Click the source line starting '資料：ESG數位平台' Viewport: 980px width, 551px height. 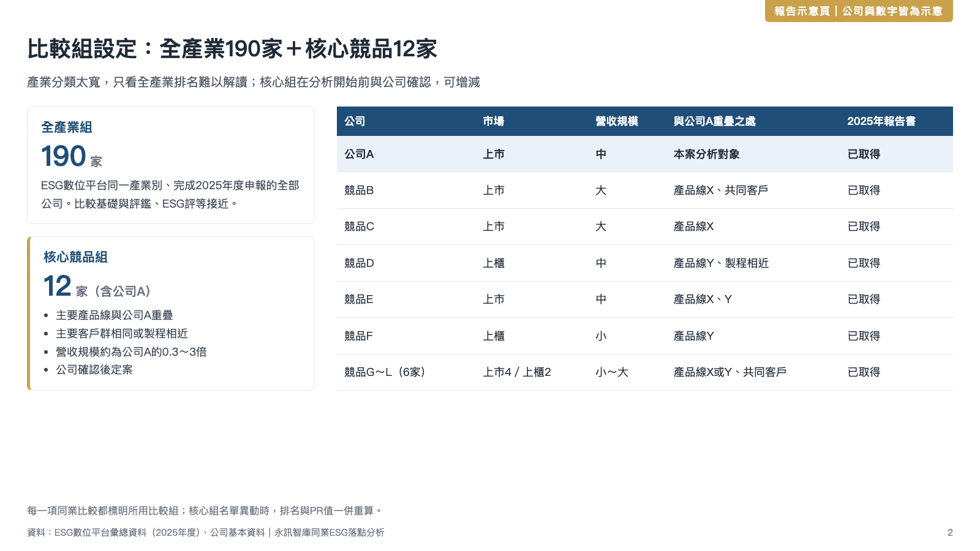click(206, 533)
